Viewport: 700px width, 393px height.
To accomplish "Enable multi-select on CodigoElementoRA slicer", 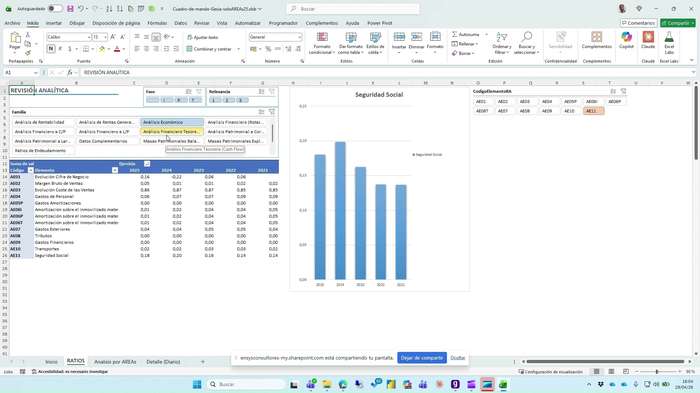I will [613, 91].
